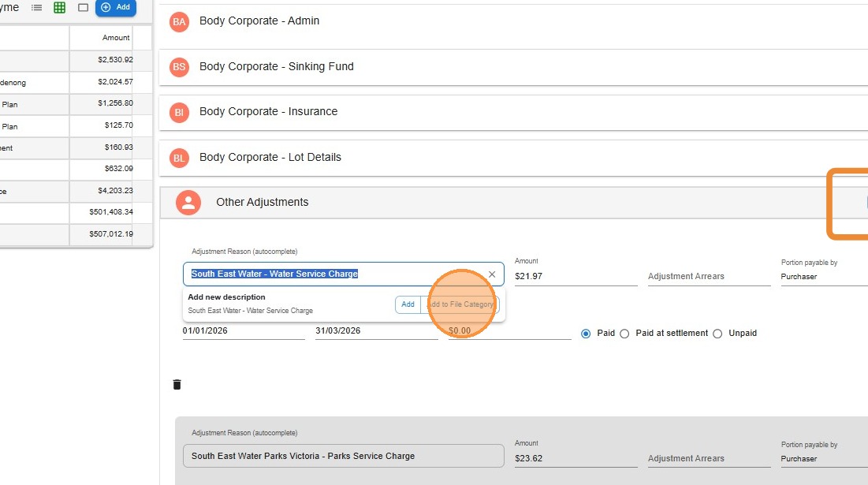Select the Paid radio button
This screenshot has height=485, width=868.
586,334
